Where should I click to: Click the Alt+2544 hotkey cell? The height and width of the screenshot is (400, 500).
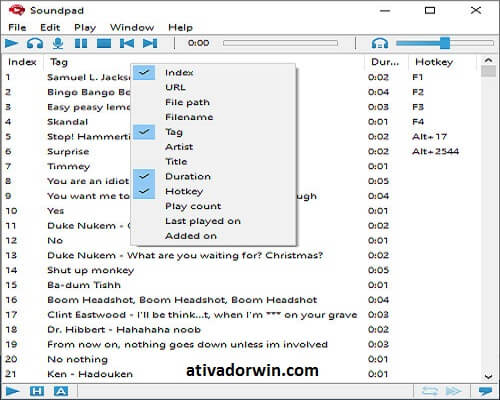tap(435, 151)
